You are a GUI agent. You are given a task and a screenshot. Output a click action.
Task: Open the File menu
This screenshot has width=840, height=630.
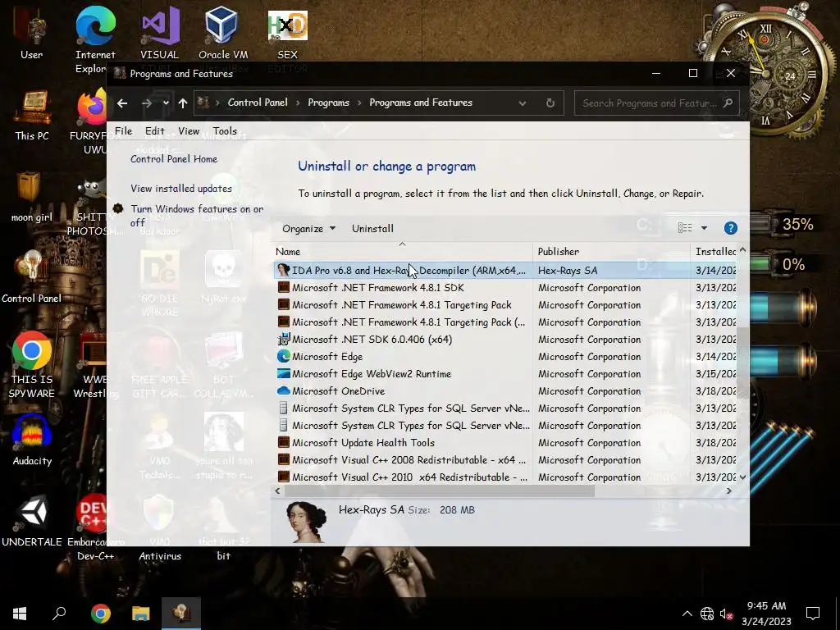click(123, 131)
